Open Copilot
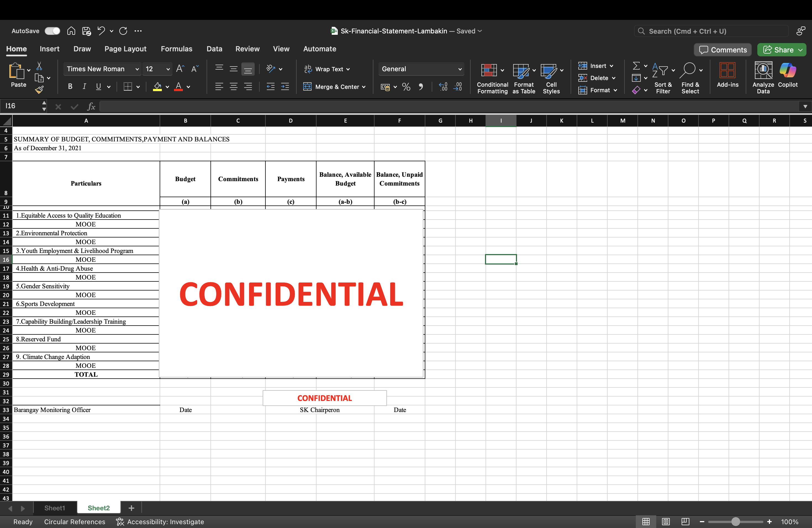This screenshot has width=812, height=528. [x=788, y=75]
